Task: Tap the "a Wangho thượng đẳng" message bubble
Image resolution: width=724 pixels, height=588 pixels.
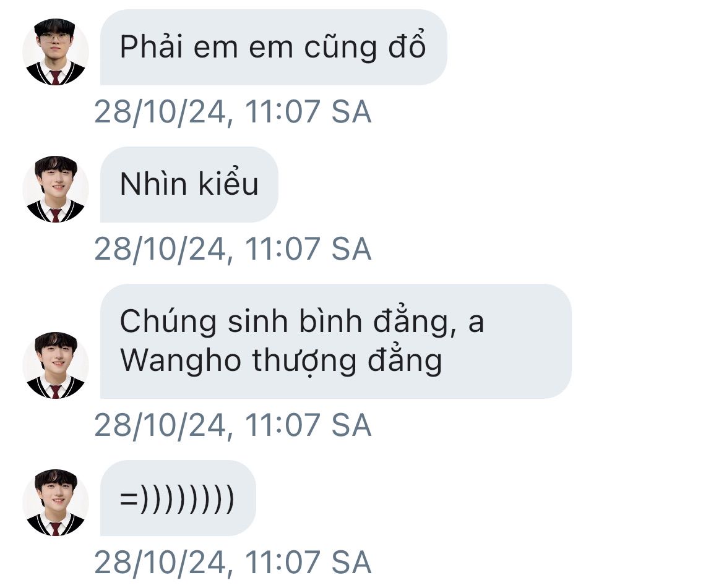Action: pyautogui.click(x=335, y=341)
